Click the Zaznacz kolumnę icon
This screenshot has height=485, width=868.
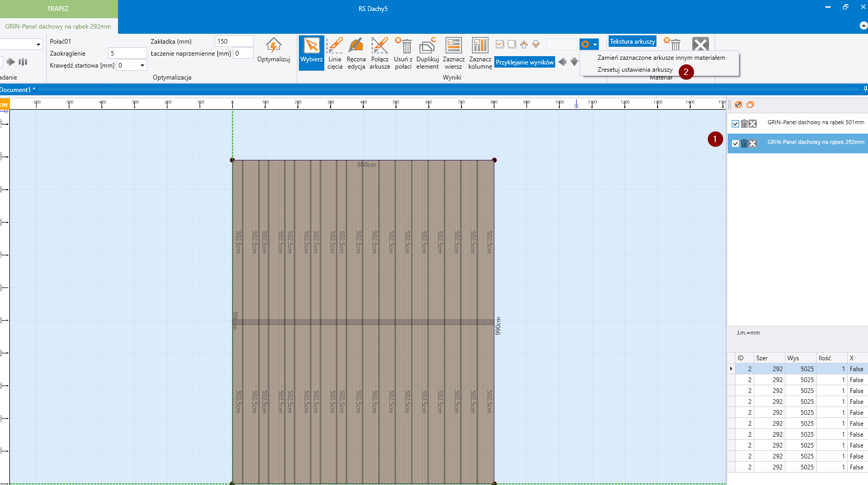click(x=480, y=46)
